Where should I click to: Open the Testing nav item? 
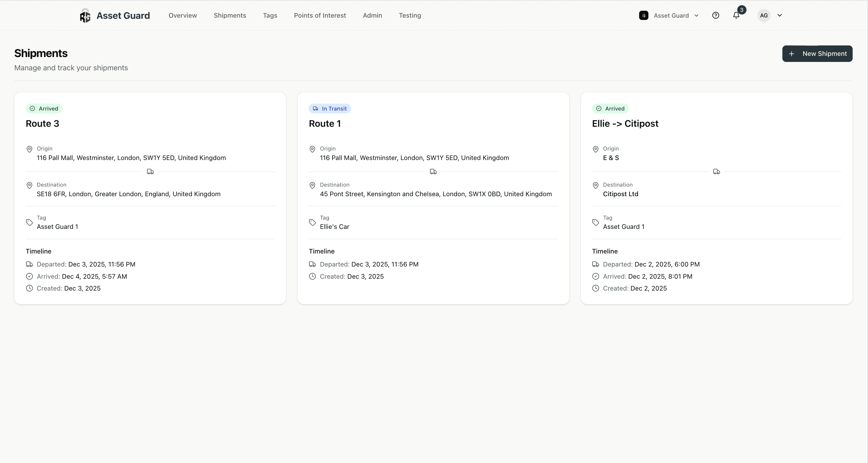(x=410, y=16)
